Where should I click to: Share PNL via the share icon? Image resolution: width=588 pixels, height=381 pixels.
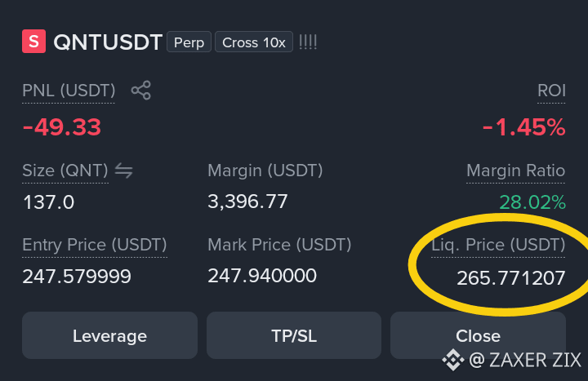pos(141,91)
